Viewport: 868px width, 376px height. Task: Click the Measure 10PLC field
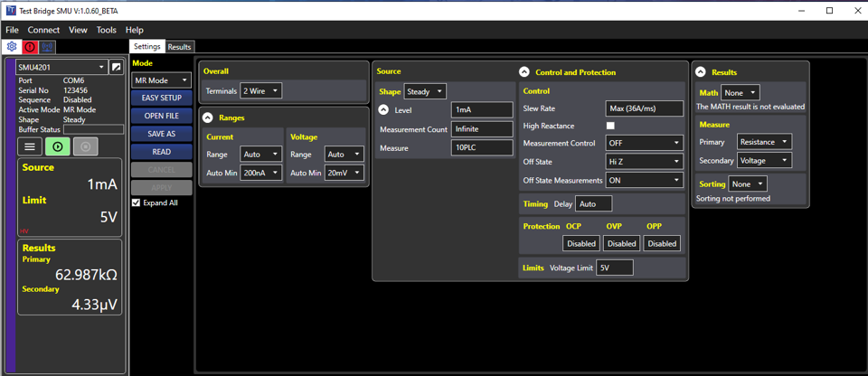tap(482, 146)
